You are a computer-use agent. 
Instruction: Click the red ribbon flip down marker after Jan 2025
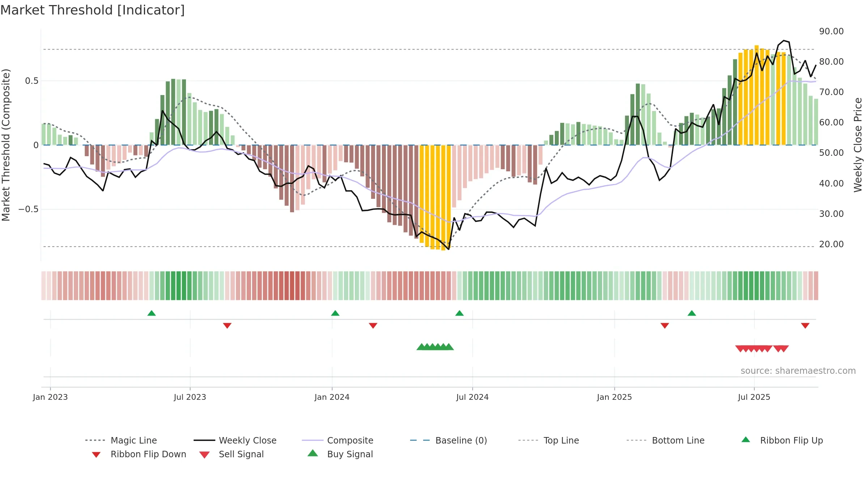pyautogui.click(x=665, y=326)
